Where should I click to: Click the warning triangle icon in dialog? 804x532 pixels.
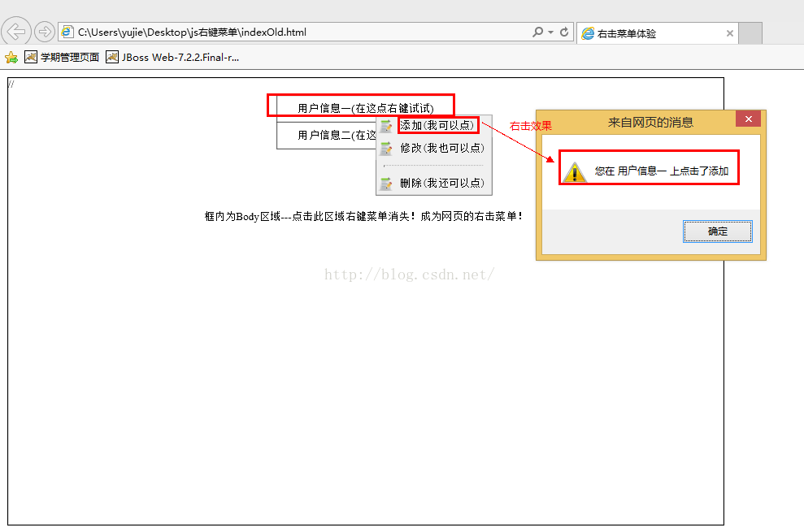click(x=574, y=171)
